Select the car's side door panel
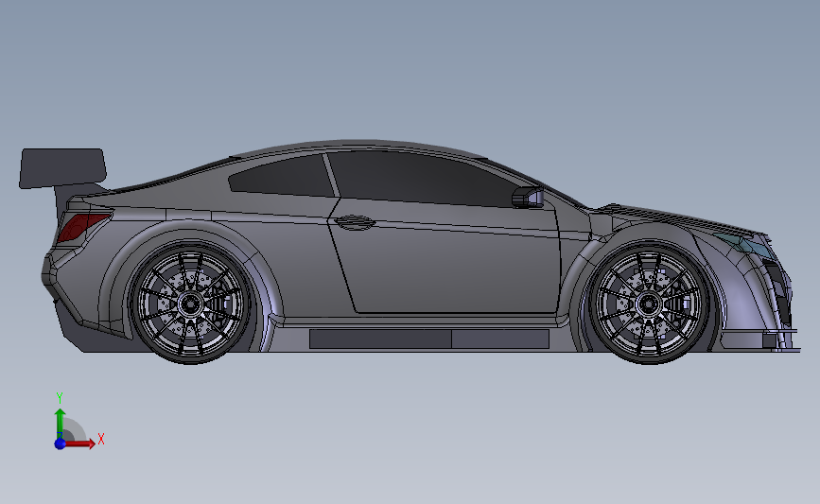 tap(445, 259)
